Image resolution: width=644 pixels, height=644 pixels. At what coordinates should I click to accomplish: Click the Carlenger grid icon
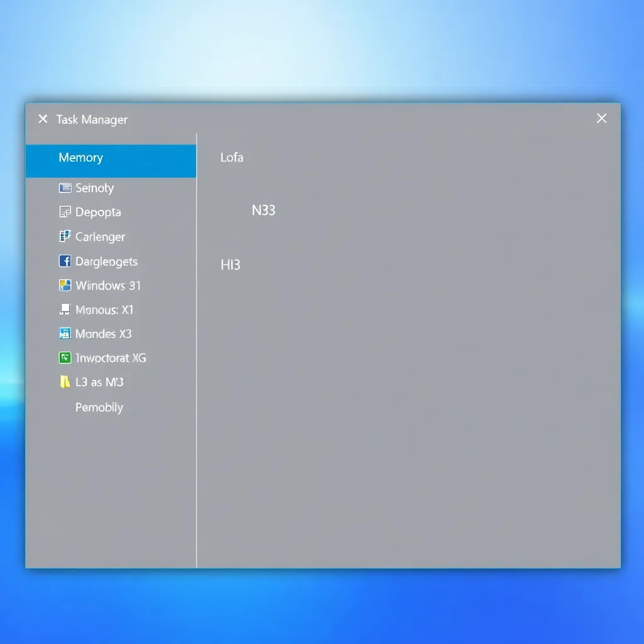coord(65,236)
